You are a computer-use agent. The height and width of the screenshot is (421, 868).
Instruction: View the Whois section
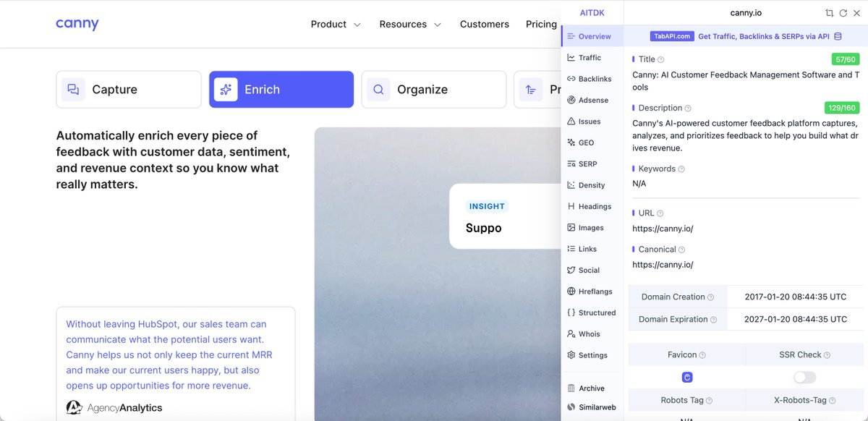(x=592, y=334)
